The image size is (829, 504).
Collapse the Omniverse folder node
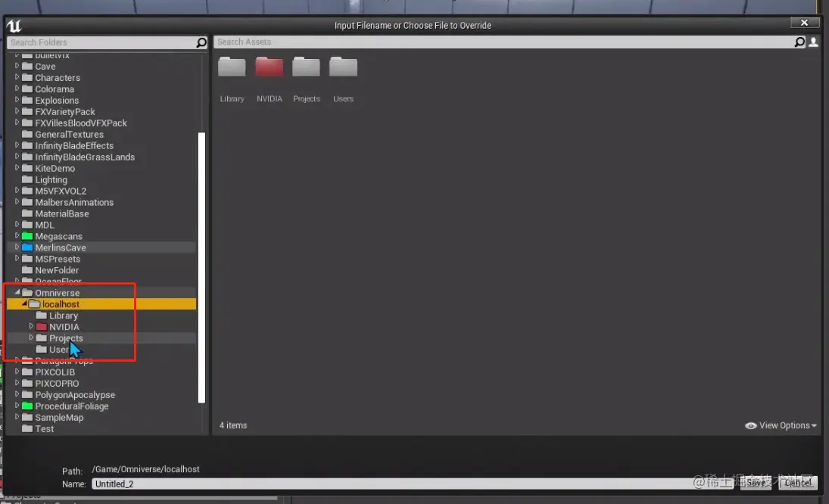(x=18, y=292)
